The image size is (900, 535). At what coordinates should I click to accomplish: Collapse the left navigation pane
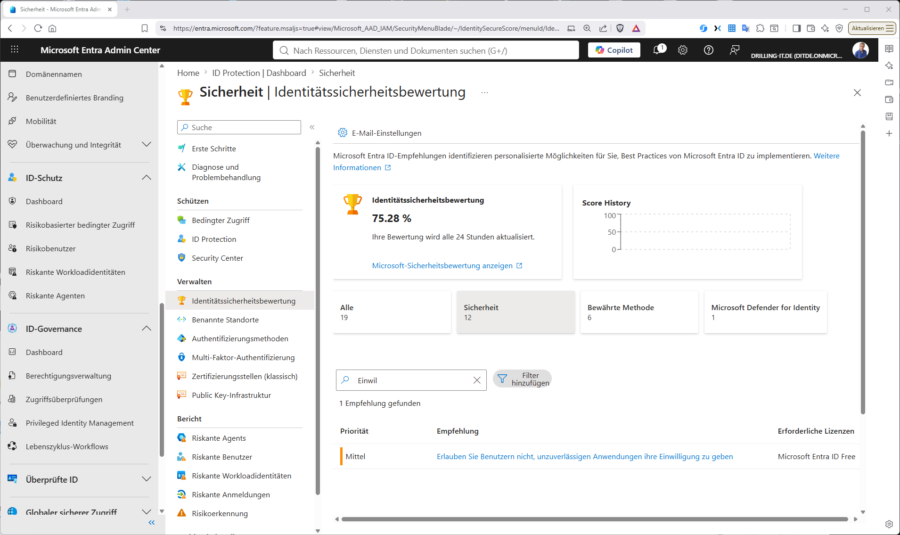point(152,522)
